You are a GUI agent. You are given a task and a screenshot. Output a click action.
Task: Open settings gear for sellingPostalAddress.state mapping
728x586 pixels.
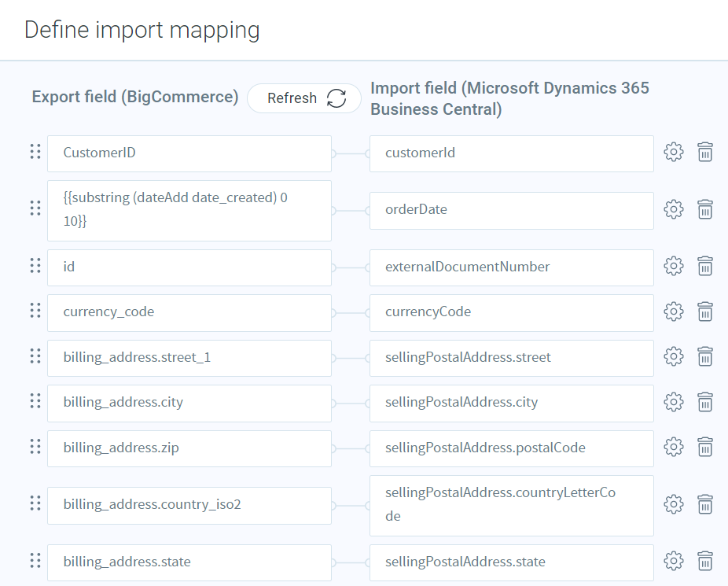pos(674,561)
